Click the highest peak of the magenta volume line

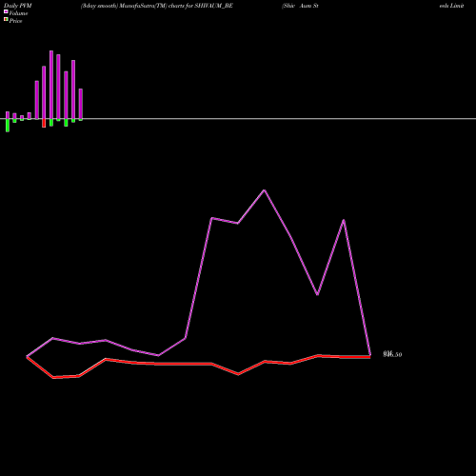coord(264,190)
